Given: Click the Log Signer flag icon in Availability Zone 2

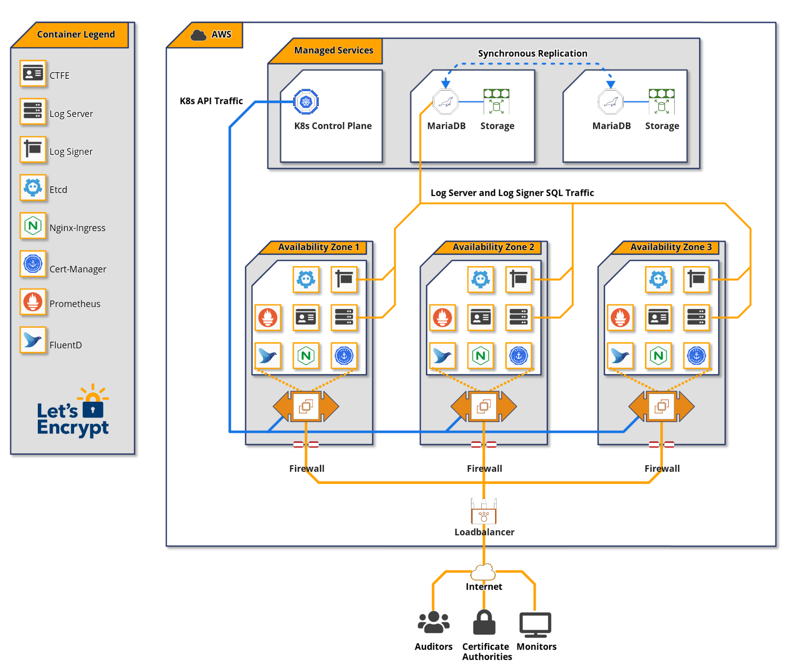Looking at the screenshot, I should coord(519,280).
